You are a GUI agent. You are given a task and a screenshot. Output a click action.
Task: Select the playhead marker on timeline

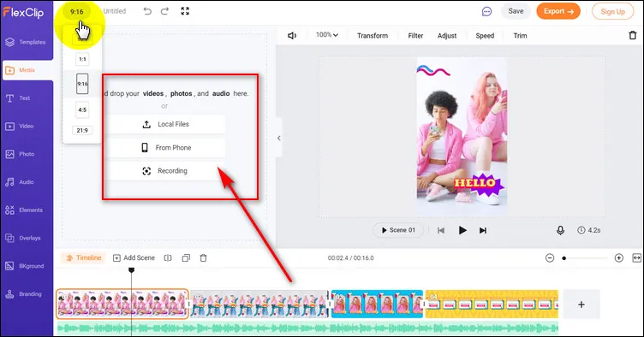pos(131,270)
